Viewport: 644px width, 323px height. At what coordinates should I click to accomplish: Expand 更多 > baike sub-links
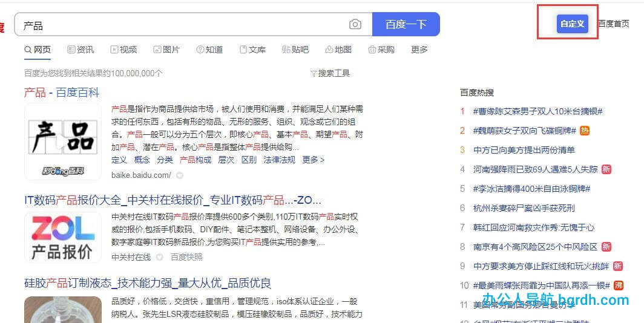pos(314,160)
